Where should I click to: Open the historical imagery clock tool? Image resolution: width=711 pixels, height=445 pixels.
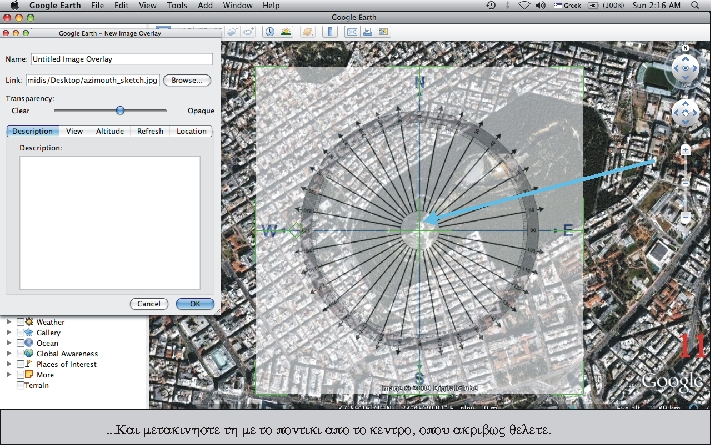(270, 32)
